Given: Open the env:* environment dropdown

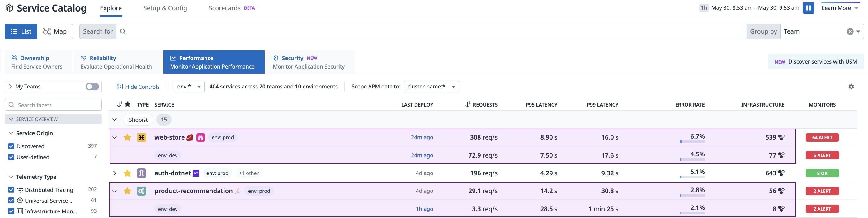Looking at the screenshot, I should 189,87.
